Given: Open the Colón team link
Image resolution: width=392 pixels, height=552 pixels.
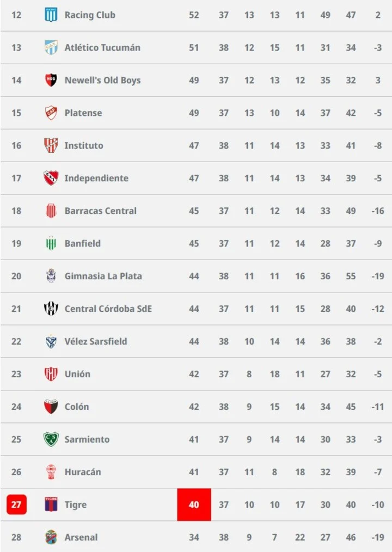Looking at the screenshot, I should tap(76, 407).
